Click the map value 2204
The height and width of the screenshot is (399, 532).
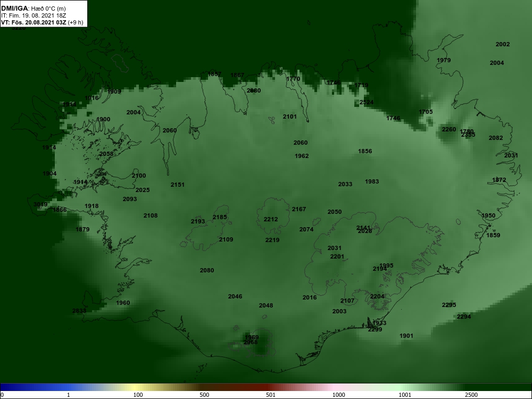coord(377,296)
